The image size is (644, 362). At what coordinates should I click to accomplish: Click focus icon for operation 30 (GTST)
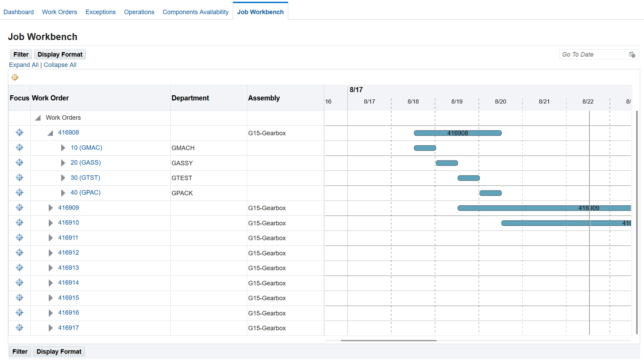tap(20, 177)
